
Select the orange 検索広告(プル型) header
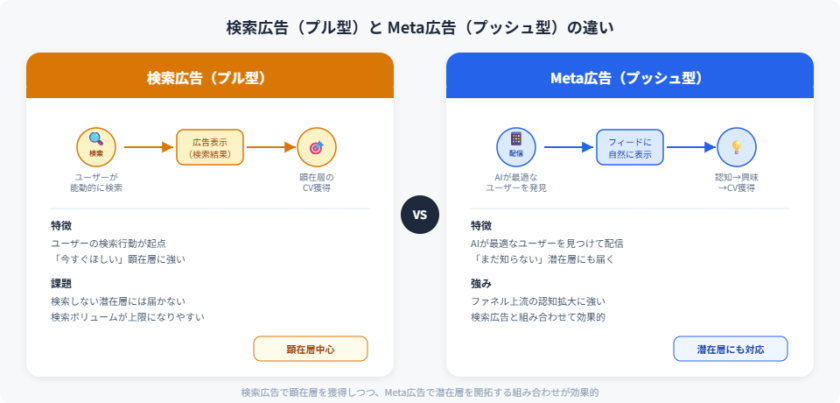[210, 77]
